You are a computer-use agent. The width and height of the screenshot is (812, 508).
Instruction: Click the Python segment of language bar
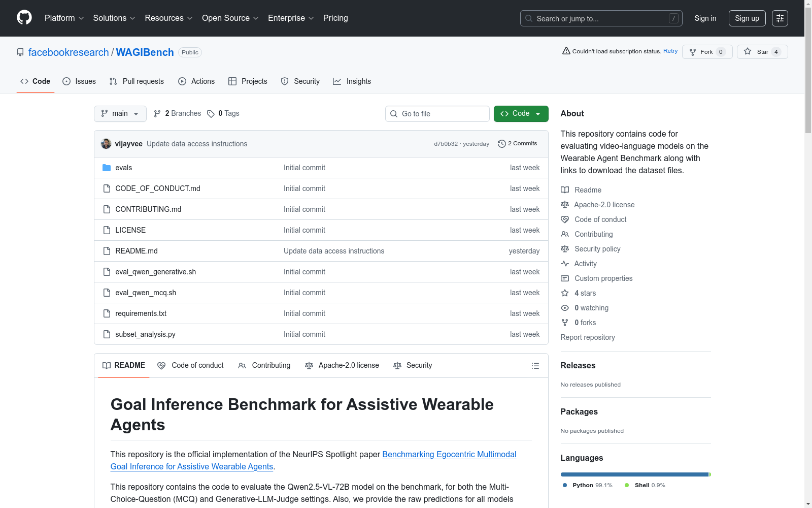(634, 474)
